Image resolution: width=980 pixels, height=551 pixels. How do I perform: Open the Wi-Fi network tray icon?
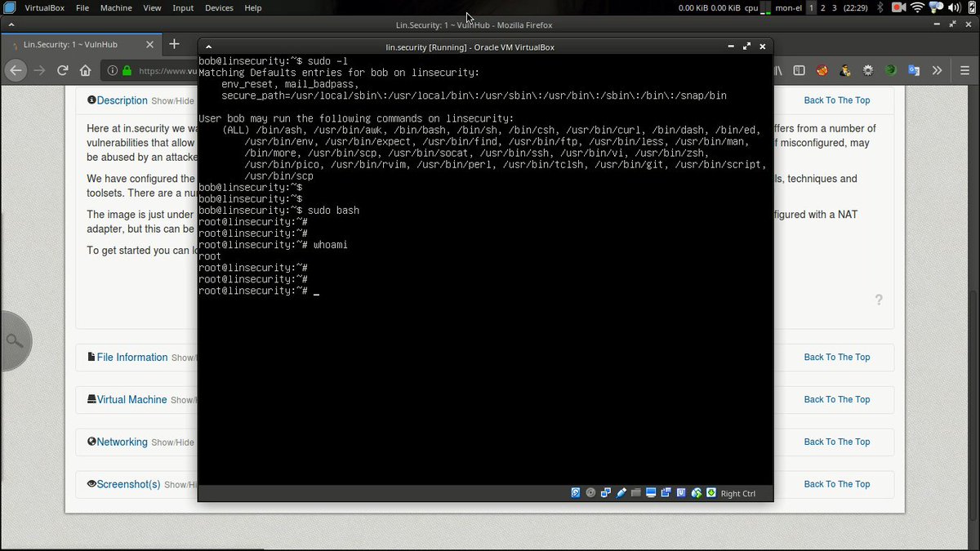pyautogui.click(x=917, y=7)
